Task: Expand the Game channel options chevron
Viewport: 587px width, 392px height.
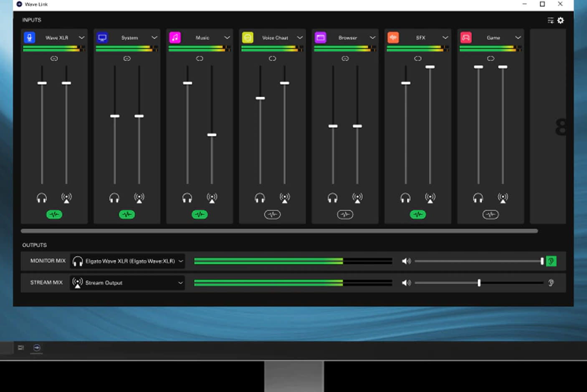Action: tap(518, 38)
